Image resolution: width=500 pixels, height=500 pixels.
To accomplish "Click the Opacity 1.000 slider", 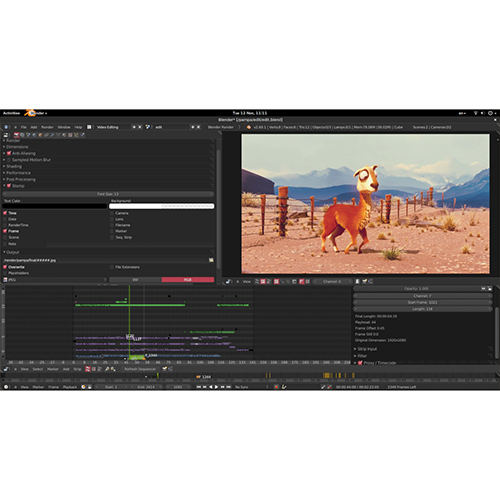I will [x=416, y=289].
